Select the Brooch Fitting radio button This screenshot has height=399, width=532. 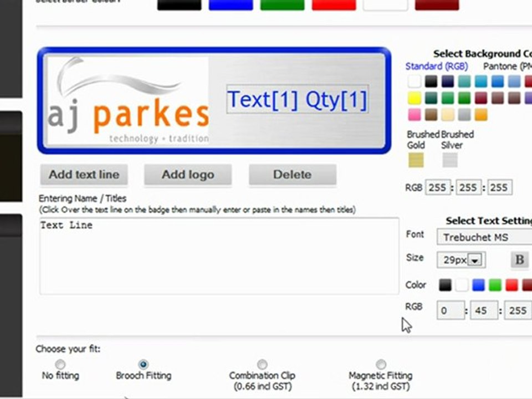[x=143, y=365]
